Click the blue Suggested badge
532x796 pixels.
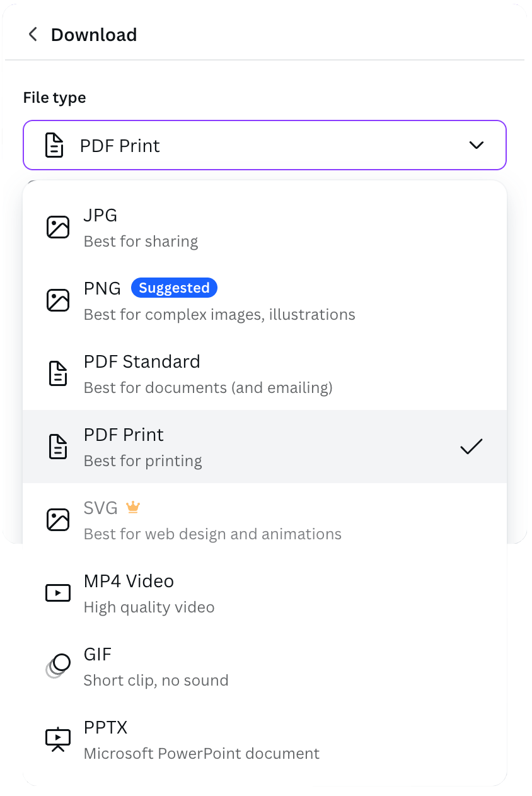tap(174, 288)
